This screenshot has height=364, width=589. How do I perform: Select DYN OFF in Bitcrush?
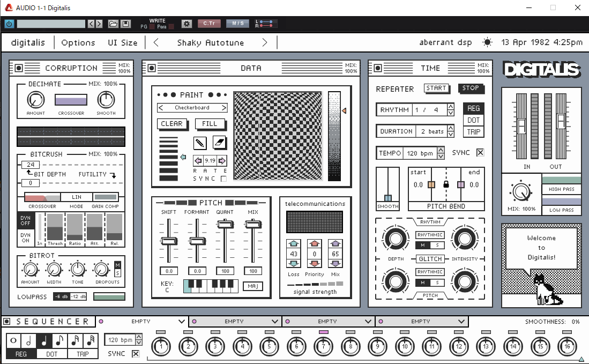click(x=26, y=220)
